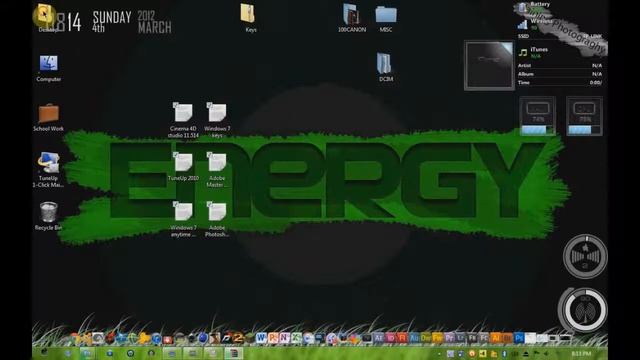640x360 pixels.
Task: Click the iTunes album art thumbnail
Action: 489,65
